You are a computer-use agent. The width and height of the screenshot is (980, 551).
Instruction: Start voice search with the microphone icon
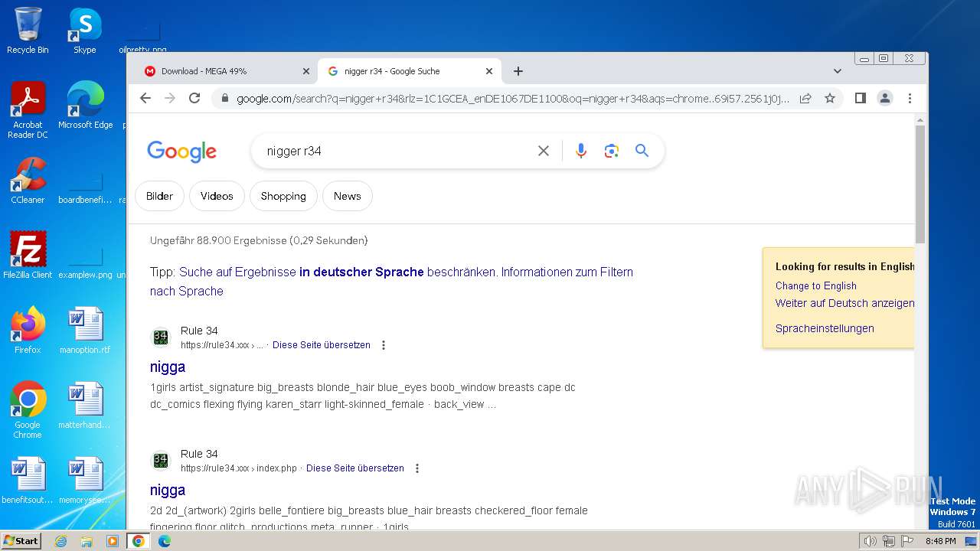pos(581,151)
